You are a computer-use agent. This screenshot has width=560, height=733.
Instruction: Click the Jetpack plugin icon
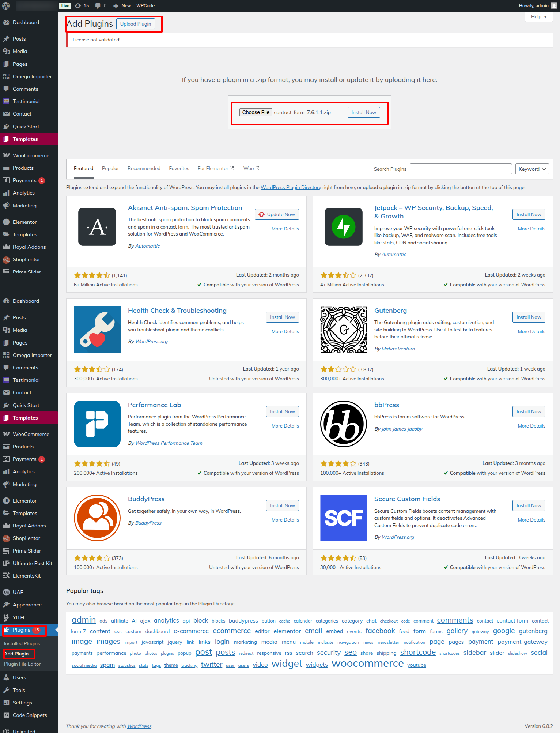pyautogui.click(x=343, y=227)
